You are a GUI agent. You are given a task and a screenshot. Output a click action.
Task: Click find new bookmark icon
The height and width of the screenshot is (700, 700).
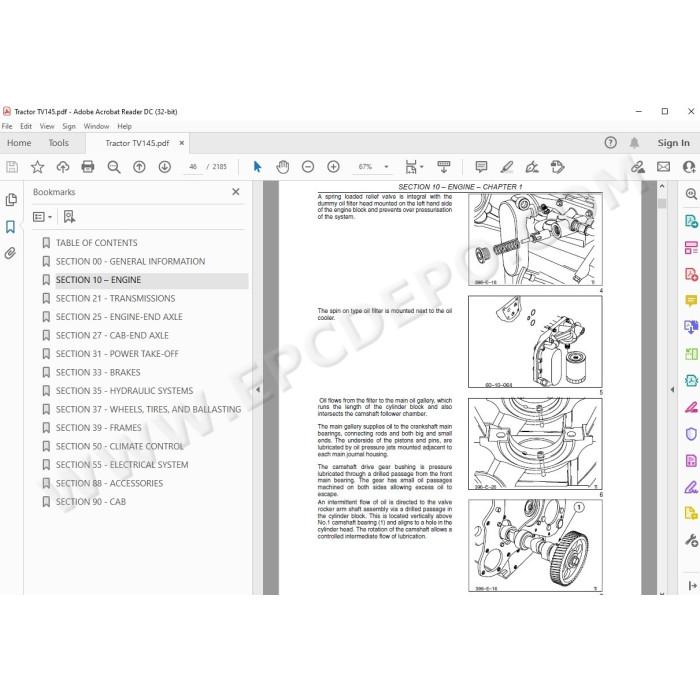(x=69, y=217)
